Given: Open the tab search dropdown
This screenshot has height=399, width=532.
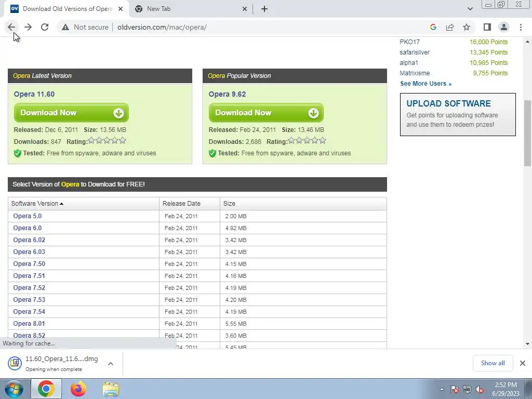Looking at the screenshot, I should pos(470,9).
